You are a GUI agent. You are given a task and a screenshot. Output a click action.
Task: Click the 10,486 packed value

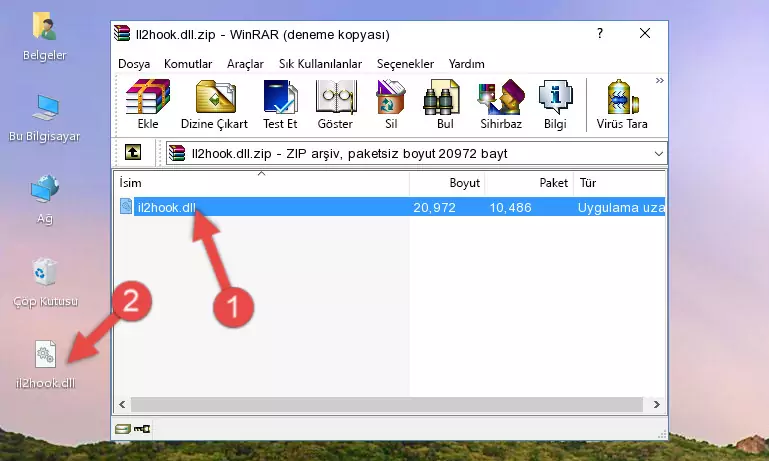[x=510, y=207]
